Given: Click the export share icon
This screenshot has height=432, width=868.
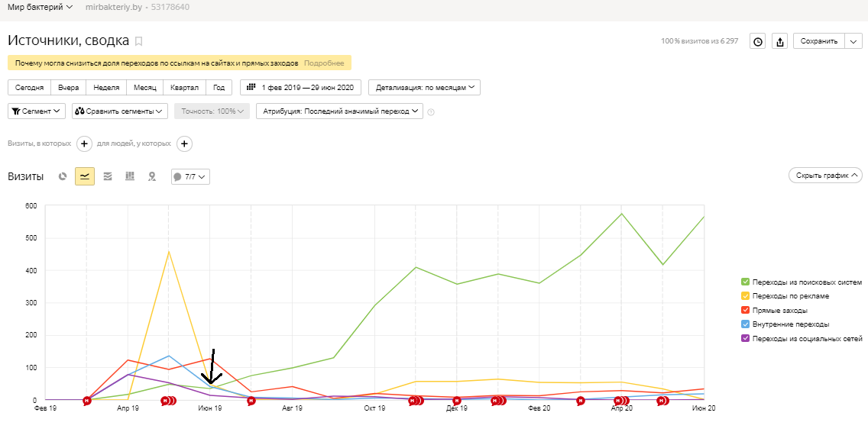Looking at the screenshot, I should [x=780, y=41].
